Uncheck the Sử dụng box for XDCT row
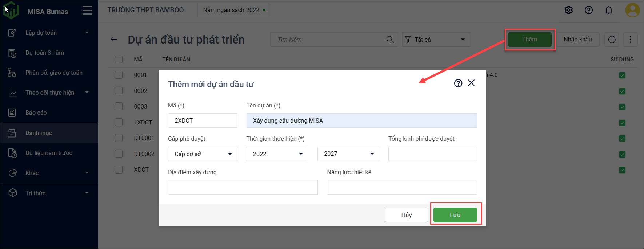The image size is (644, 249). (622, 170)
